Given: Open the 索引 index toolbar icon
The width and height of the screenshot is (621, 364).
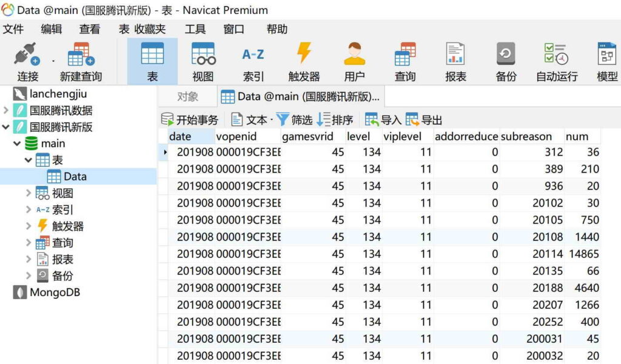Looking at the screenshot, I should [253, 61].
